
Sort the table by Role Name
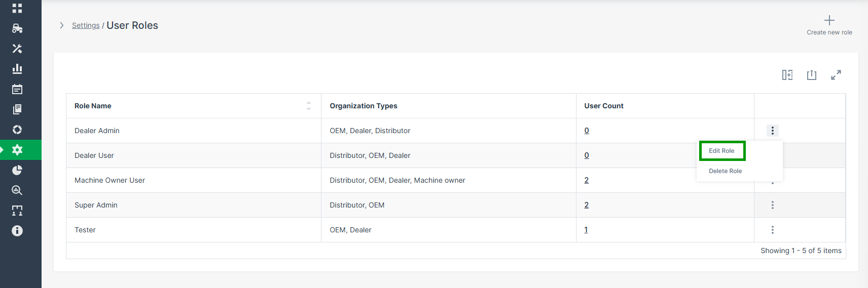coord(308,106)
